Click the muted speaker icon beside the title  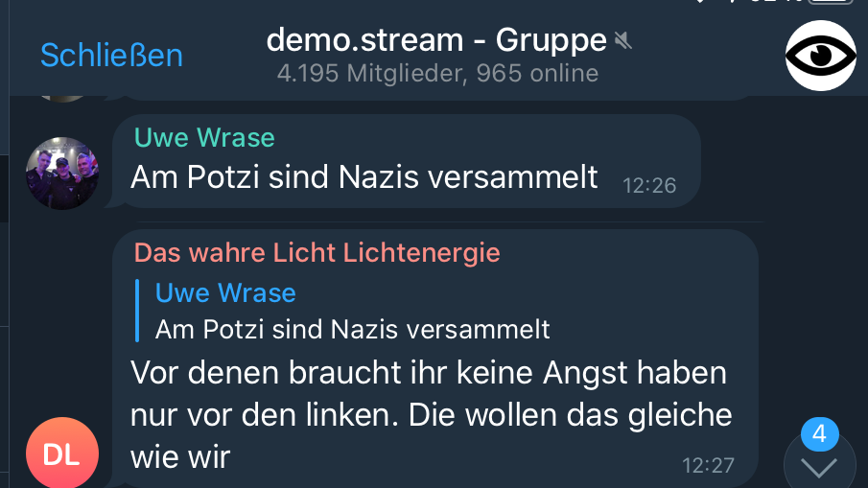[x=623, y=40]
